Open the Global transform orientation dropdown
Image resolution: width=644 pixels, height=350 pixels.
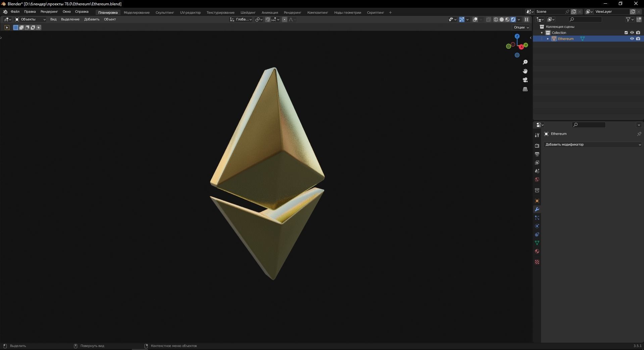[241, 19]
